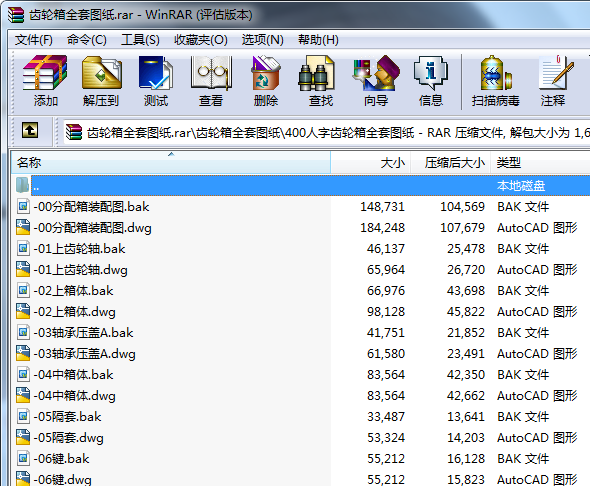Open the 帮助(H) menu

[318, 39]
